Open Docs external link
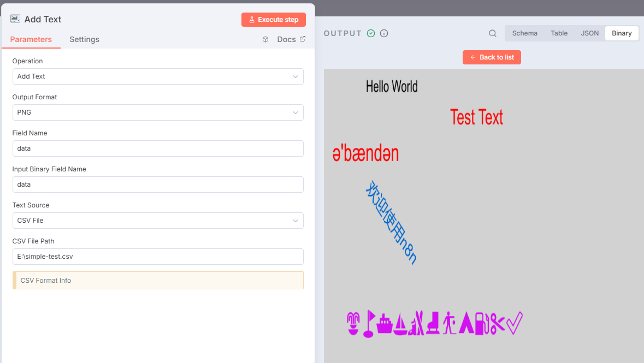This screenshot has height=363, width=644. click(291, 39)
